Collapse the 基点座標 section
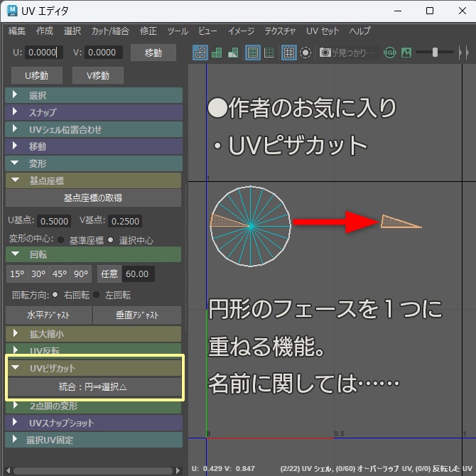This screenshot has width=476, height=476. (94, 180)
